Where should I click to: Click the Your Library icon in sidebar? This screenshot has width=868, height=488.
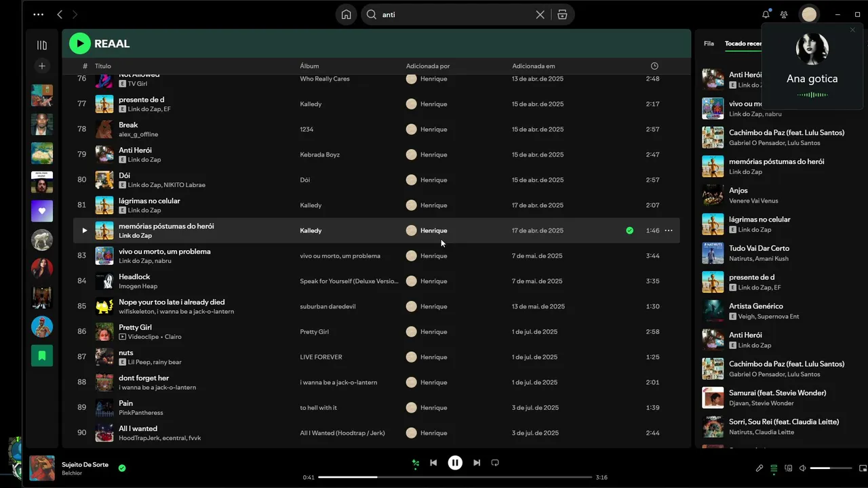click(x=42, y=45)
